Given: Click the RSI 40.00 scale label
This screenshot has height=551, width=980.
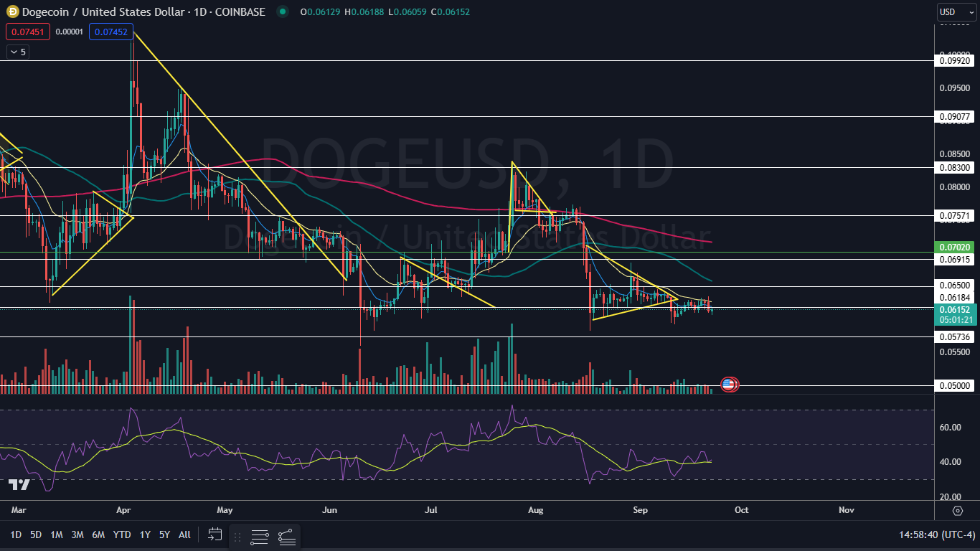Looking at the screenshot, I should (950, 462).
